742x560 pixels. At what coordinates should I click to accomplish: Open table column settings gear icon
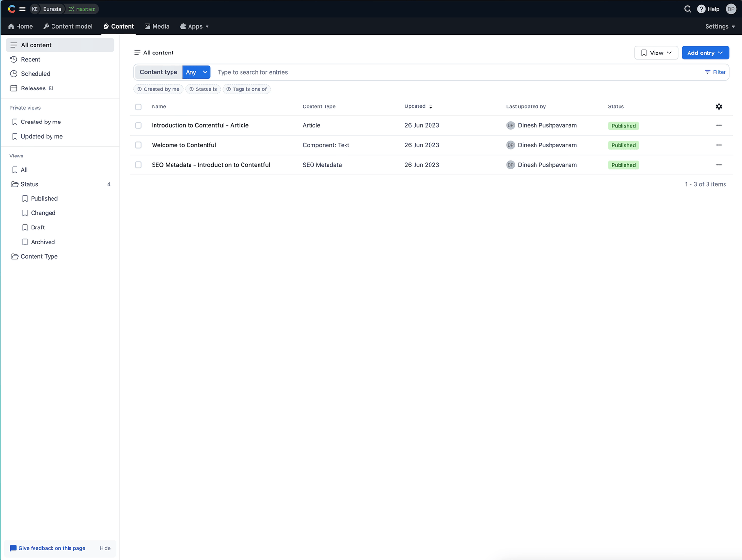click(719, 106)
